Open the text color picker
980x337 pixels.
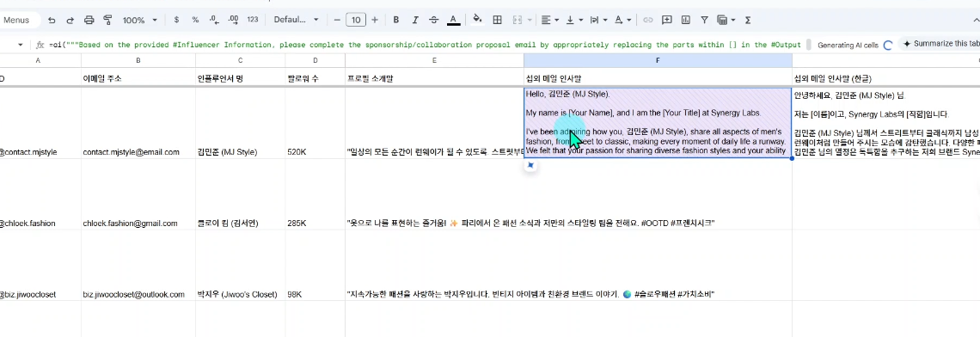pyautogui.click(x=454, y=20)
